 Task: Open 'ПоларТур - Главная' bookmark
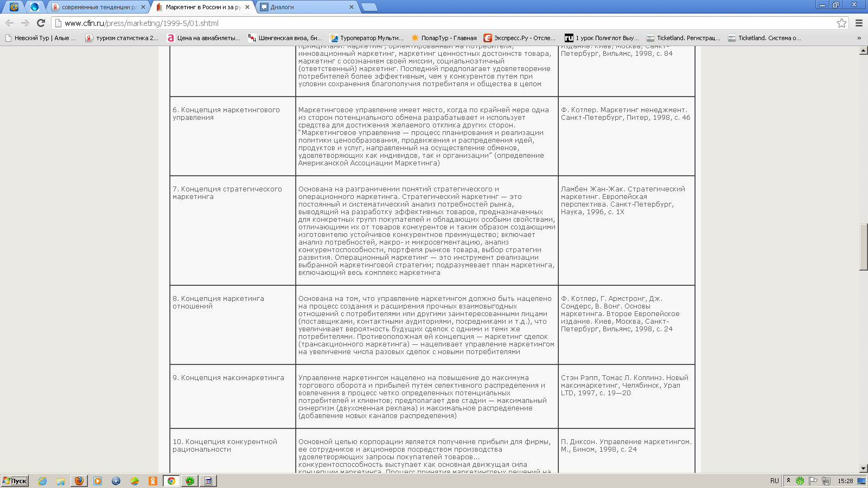(444, 38)
